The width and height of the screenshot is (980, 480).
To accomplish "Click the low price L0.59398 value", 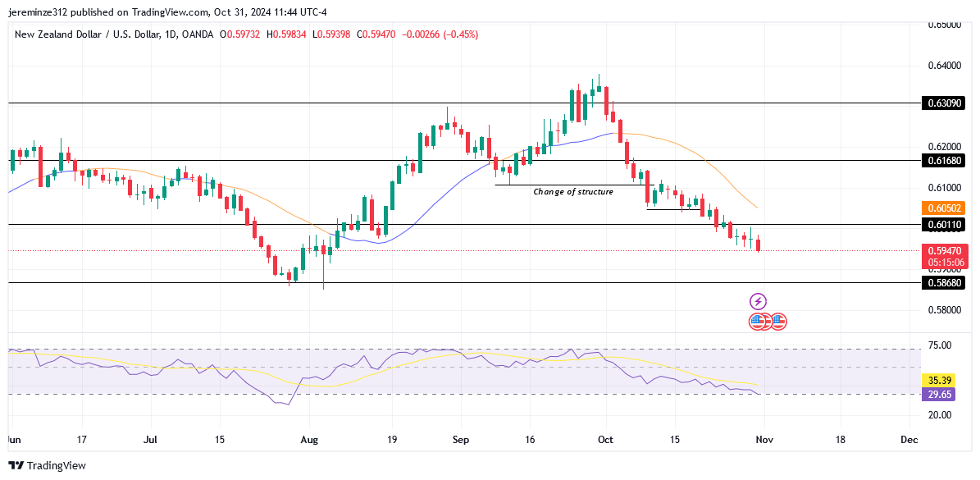I will tap(331, 35).
